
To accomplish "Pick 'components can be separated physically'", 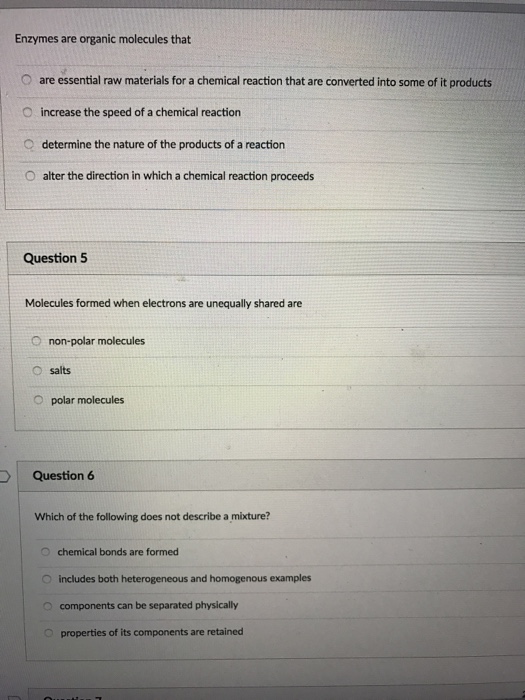I will point(48,606).
